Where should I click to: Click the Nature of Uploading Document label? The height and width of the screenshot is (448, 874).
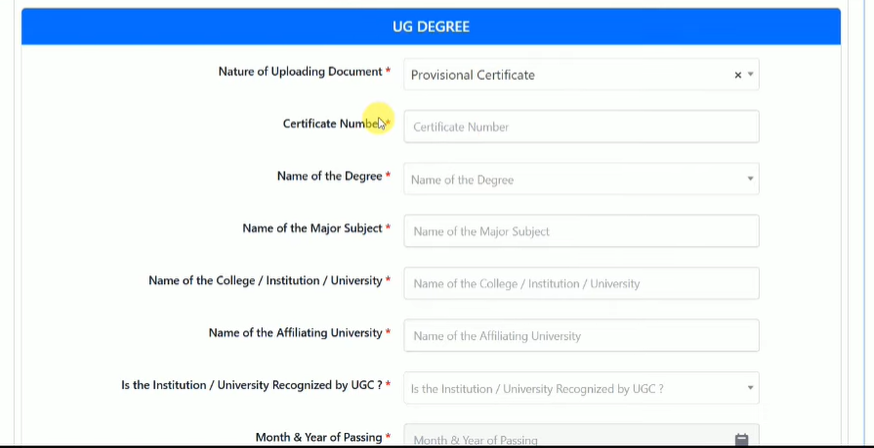[x=300, y=72]
